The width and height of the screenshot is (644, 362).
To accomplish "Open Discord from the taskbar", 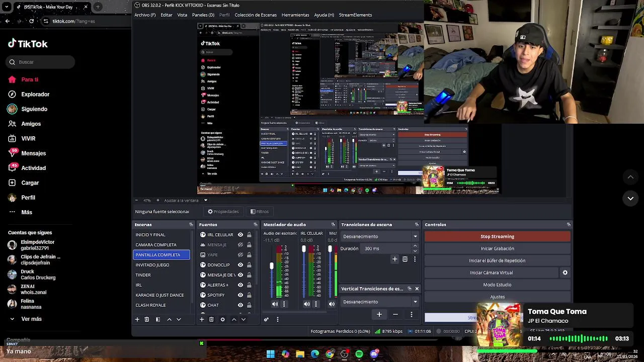I will (374, 354).
